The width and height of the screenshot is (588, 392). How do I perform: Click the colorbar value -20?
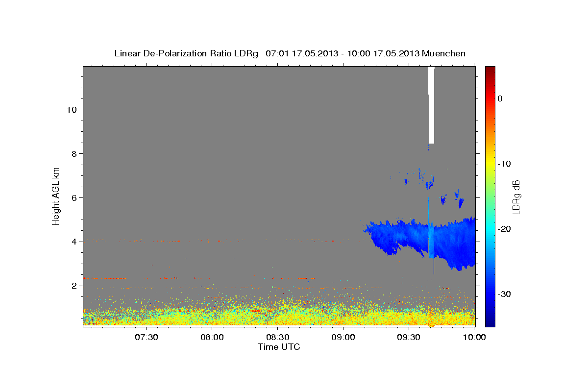[504, 229]
